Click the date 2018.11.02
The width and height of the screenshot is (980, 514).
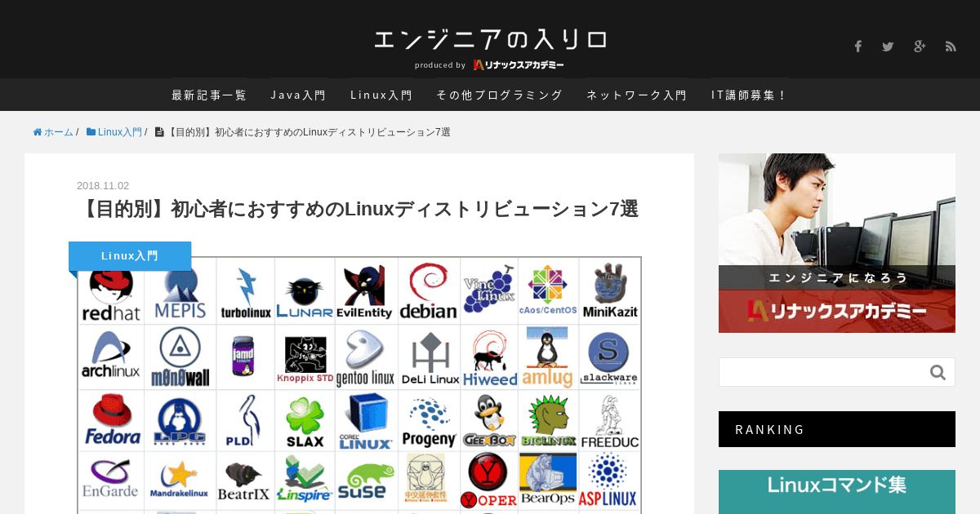pyautogui.click(x=103, y=186)
